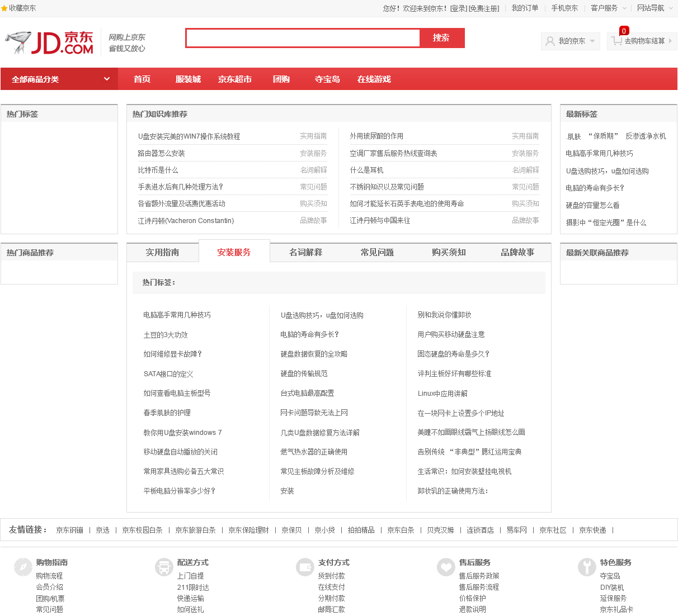Click the shopping cart icon
Screen dimensions: 678x616
[x=616, y=41]
